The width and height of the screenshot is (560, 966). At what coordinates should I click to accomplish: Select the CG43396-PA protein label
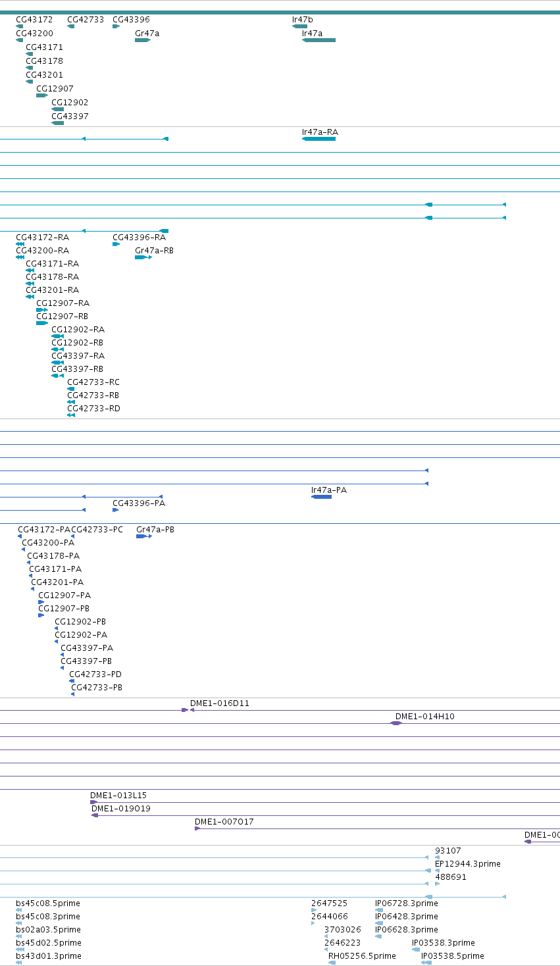click(x=139, y=503)
